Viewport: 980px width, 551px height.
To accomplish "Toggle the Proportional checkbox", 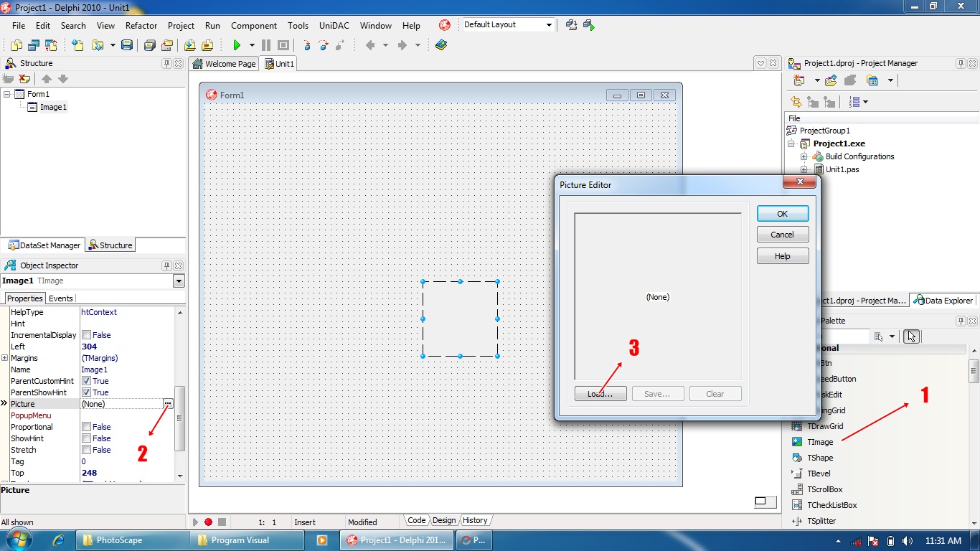I will point(86,427).
